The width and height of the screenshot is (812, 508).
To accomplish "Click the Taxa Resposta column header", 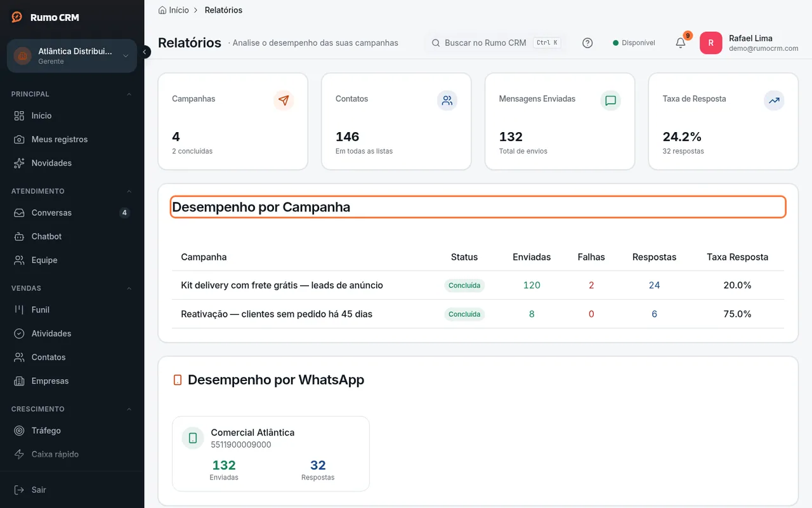I will click(737, 257).
